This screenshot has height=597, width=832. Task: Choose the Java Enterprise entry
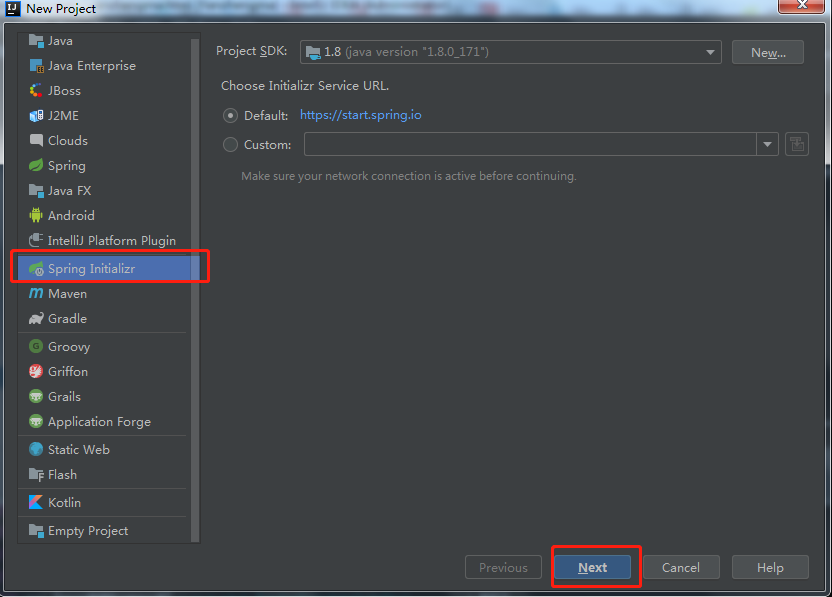pyautogui.click(x=104, y=66)
